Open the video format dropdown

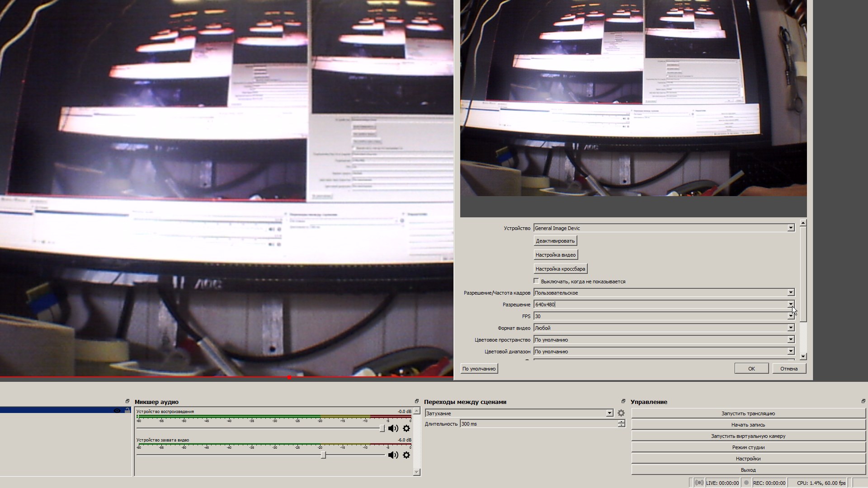(x=791, y=328)
